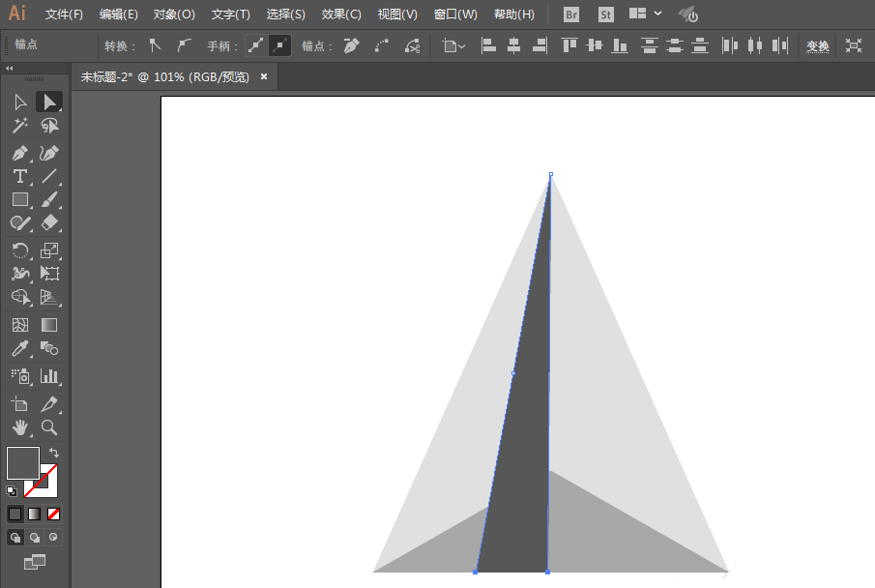Select the Pen tool

coord(20,153)
